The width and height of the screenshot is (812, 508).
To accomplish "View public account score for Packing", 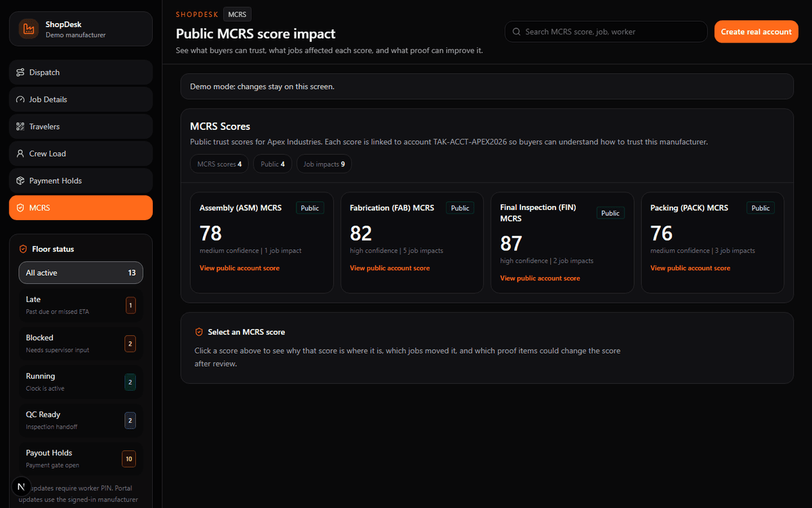I will pyautogui.click(x=690, y=268).
